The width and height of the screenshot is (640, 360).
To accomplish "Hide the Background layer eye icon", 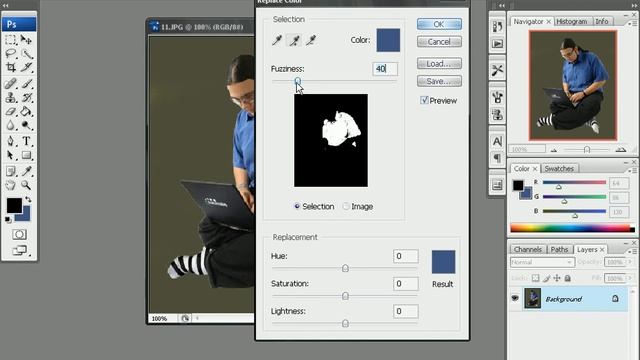I will tap(515, 298).
